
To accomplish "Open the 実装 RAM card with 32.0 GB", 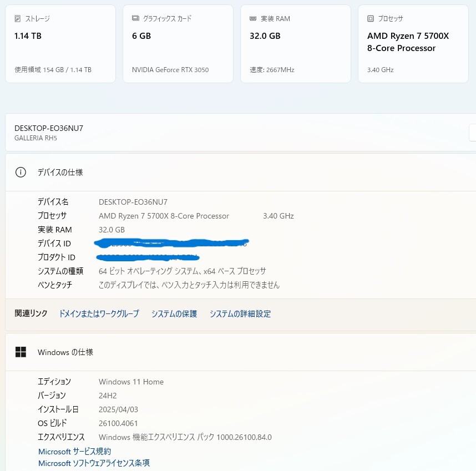I will (295, 44).
